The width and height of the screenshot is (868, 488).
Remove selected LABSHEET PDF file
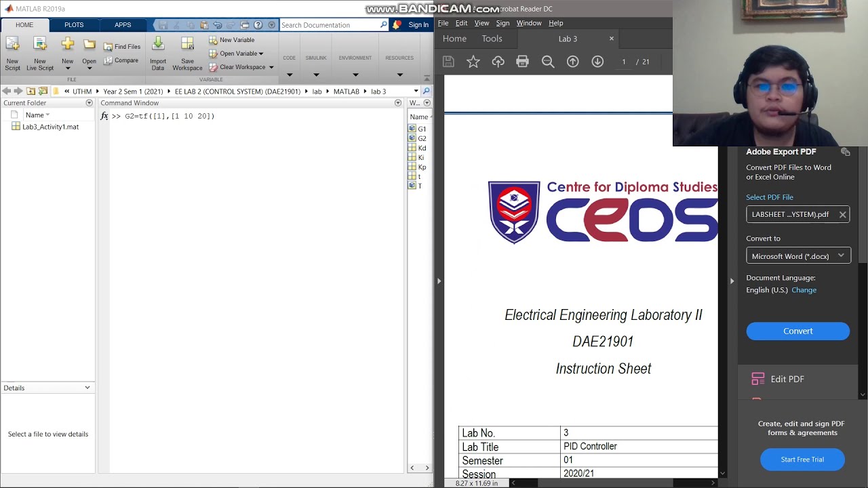coord(842,215)
